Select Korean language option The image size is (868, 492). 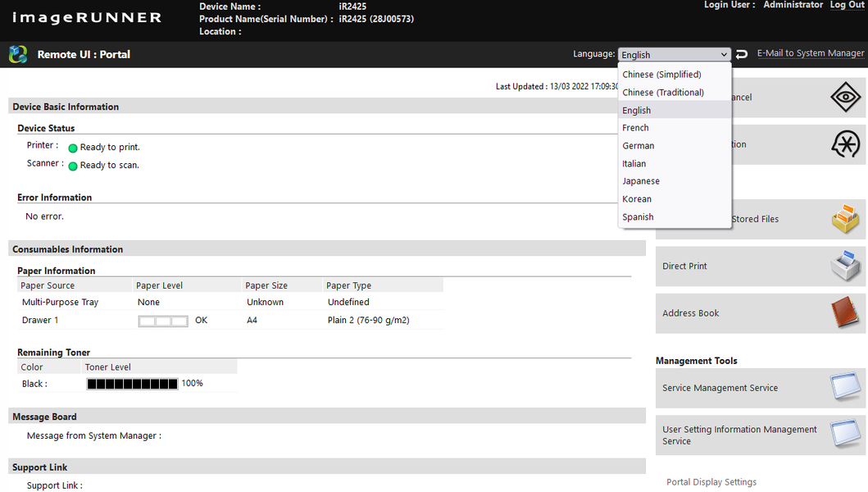675,199
